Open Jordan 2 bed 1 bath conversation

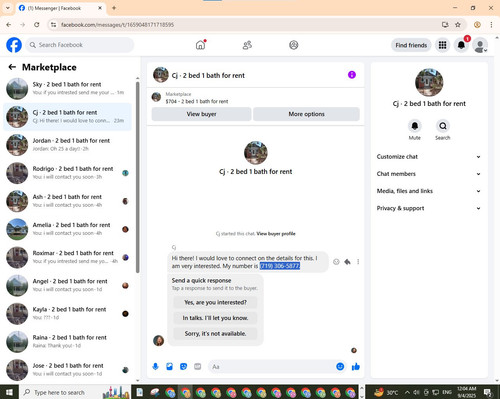(67, 145)
